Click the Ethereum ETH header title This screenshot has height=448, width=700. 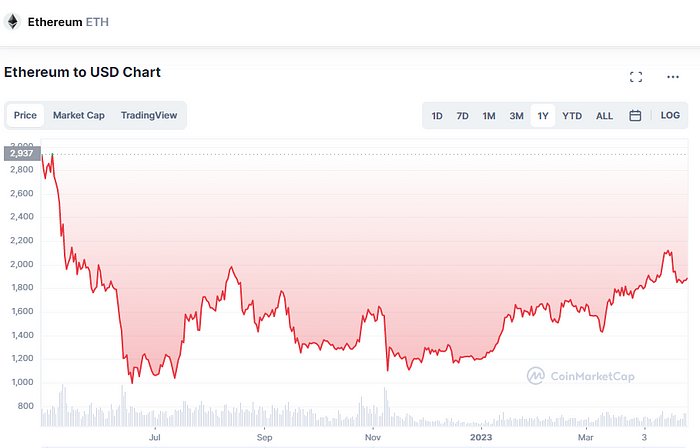(66, 21)
